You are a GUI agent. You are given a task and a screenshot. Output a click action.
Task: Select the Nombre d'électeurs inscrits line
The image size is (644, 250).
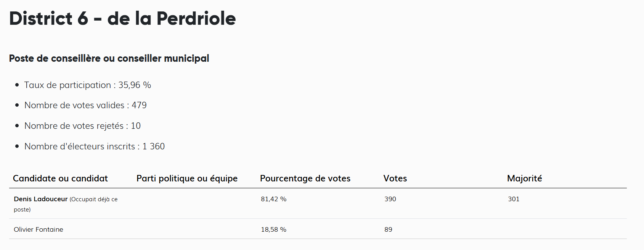[x=95, y=146]
